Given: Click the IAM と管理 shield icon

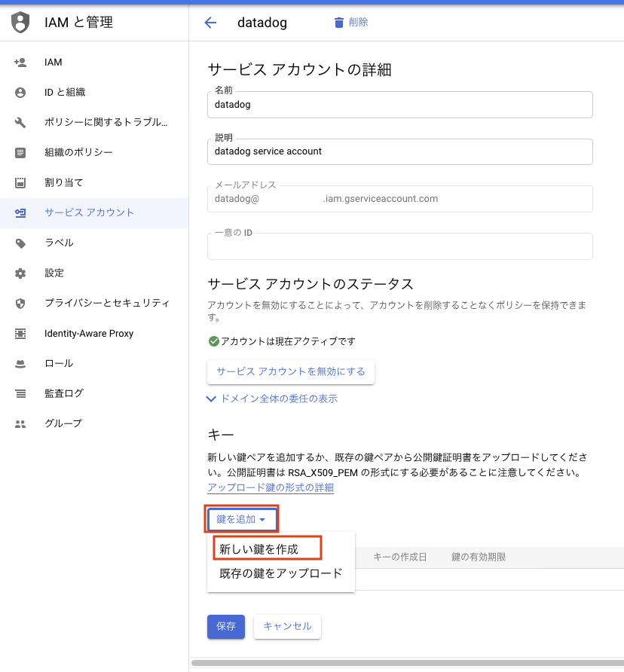Looking at the screenshot, I should coord(20,23).
